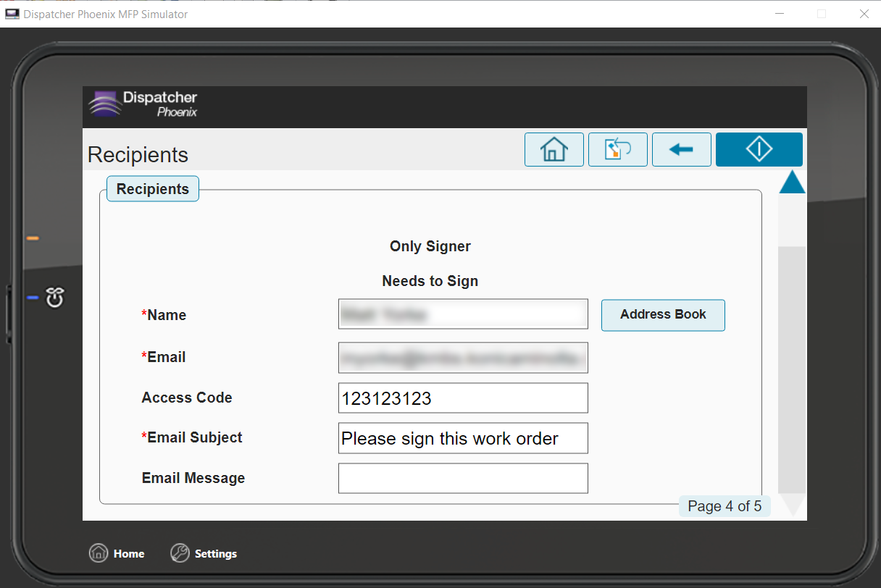Click the Dispatcher Phoenix logo
The width and height of the screenshot is (881, 588).
point(143,104)
